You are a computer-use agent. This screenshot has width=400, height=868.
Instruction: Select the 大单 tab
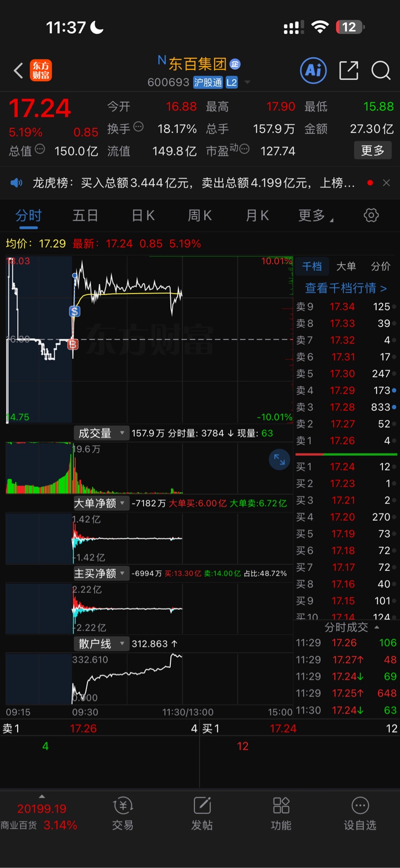(x=346, y=266)
